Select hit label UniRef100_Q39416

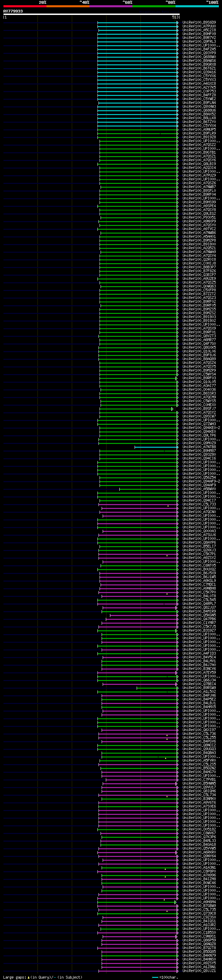(x=199, y=72)
